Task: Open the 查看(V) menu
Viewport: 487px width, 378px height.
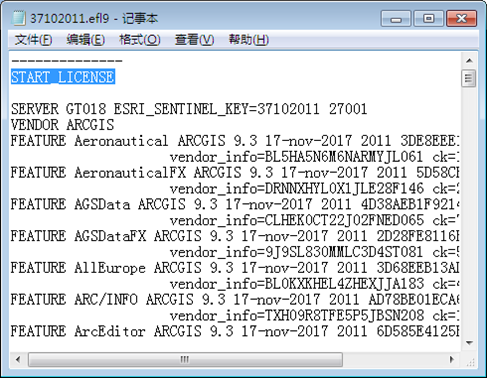Action: click(x=195, y=40)
